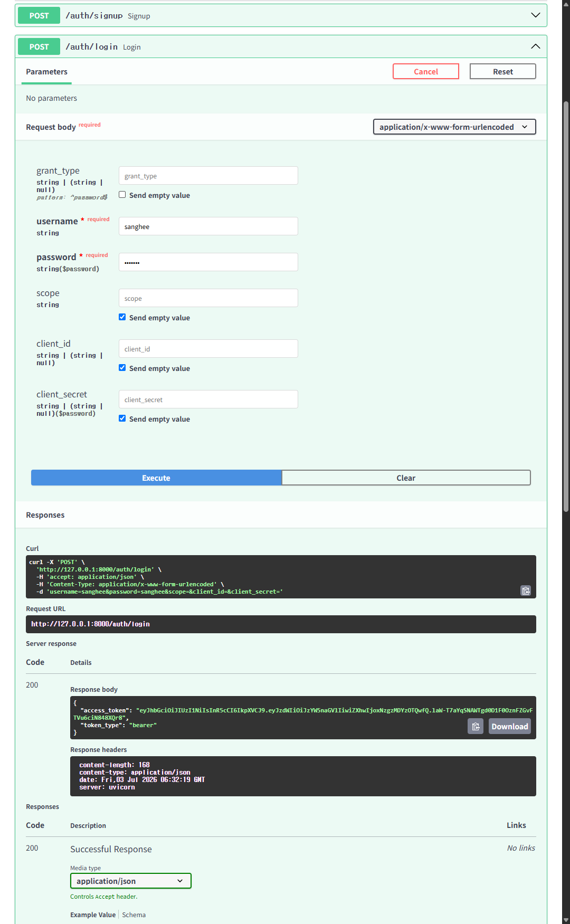Click the /auth/login path text

(91, 46)
